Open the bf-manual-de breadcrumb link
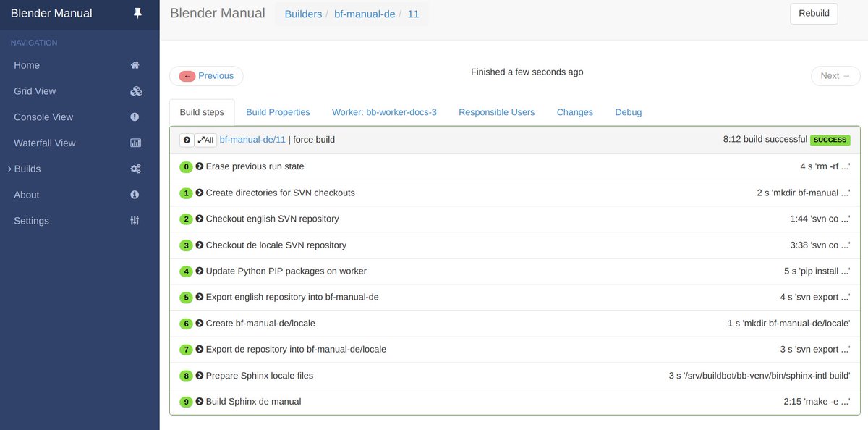Viewport: 868px width, 430px height. (x=365, y=14)
